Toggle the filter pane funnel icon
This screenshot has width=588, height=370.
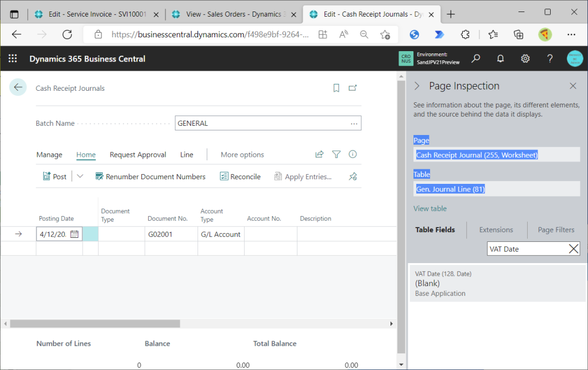(336, 154)
